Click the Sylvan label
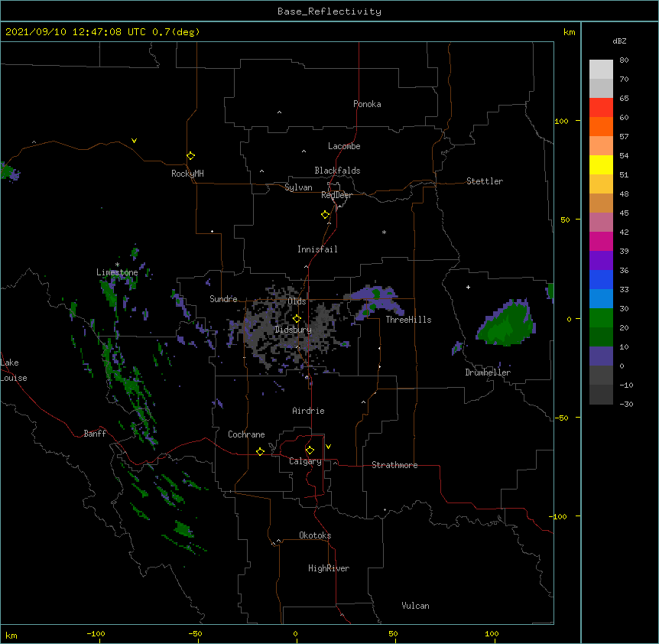This screenshot has width=659, height=644. click(298, 187)
